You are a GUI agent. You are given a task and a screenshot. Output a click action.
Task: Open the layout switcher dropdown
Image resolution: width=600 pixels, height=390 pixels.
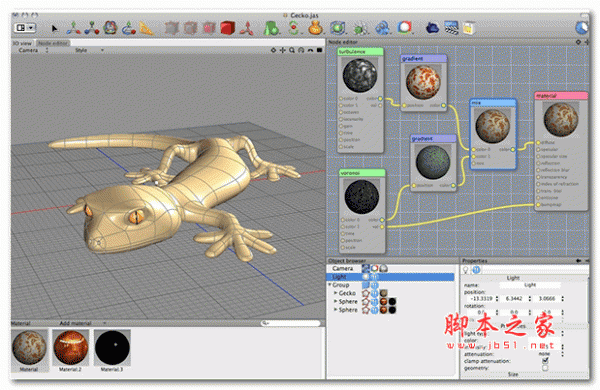pos(25,28)
